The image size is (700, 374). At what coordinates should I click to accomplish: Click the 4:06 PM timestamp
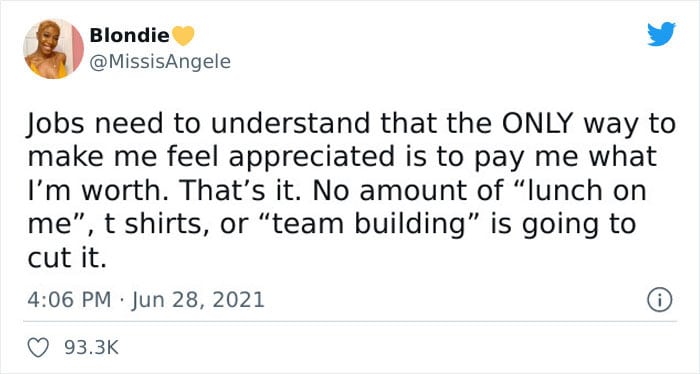[69, 299]
